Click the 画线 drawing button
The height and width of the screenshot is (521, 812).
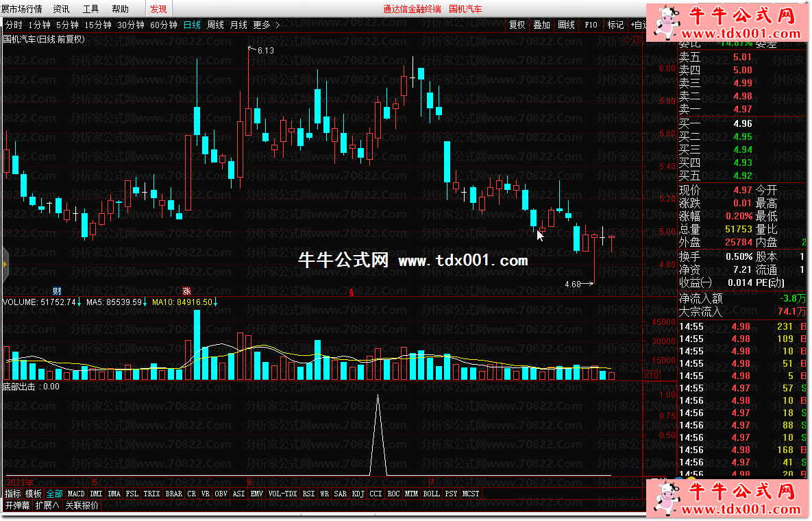566,25
